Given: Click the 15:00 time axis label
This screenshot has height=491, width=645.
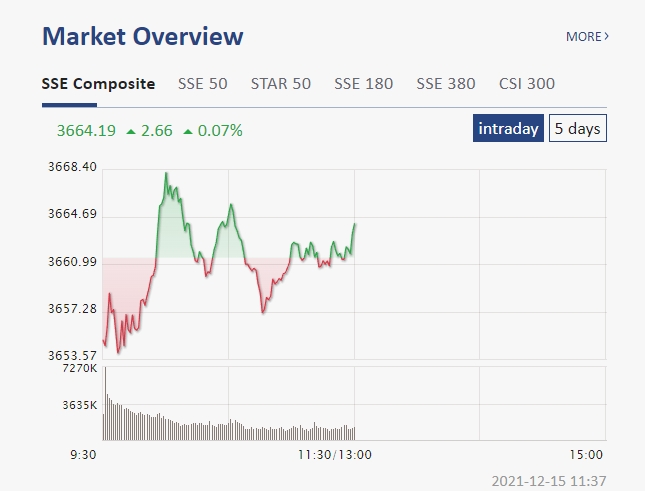Looking at the screenshot, I should click(x=588, y=455).
